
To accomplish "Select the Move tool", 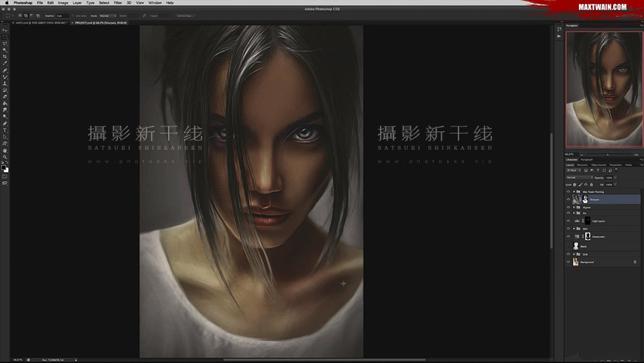I will click(x=5, y=30).
